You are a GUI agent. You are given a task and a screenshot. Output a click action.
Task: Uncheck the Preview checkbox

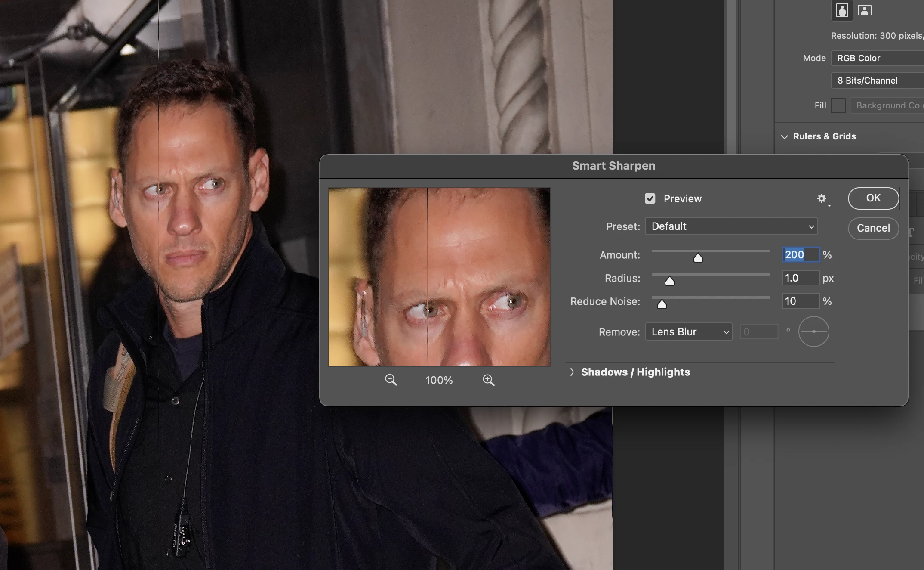[x=650, y=198]
